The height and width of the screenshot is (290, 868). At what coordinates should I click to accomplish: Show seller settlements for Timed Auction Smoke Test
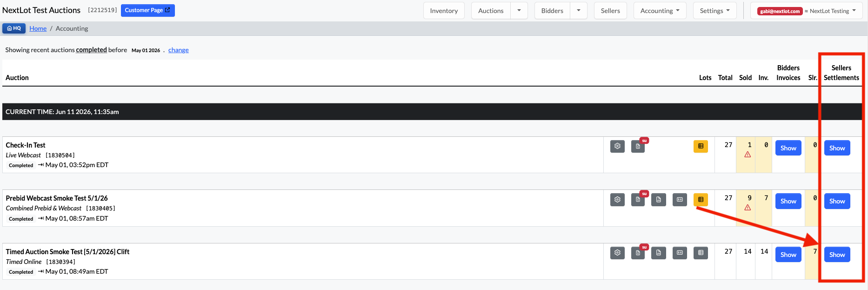(x=837, y=255)
